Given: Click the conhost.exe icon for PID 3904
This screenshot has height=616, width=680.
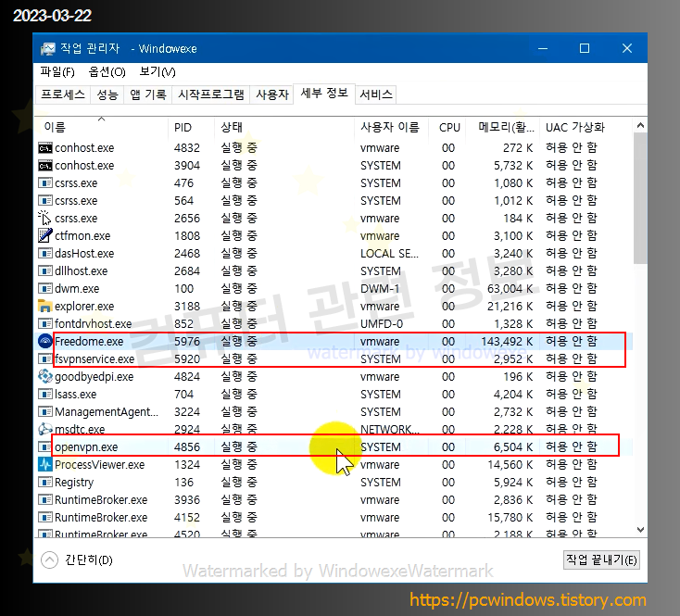Looking at the screenshot, I should pos(45,166).
